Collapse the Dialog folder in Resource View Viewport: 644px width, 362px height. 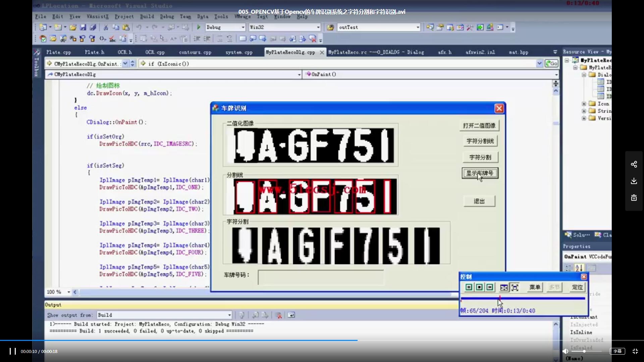(584, 75)
